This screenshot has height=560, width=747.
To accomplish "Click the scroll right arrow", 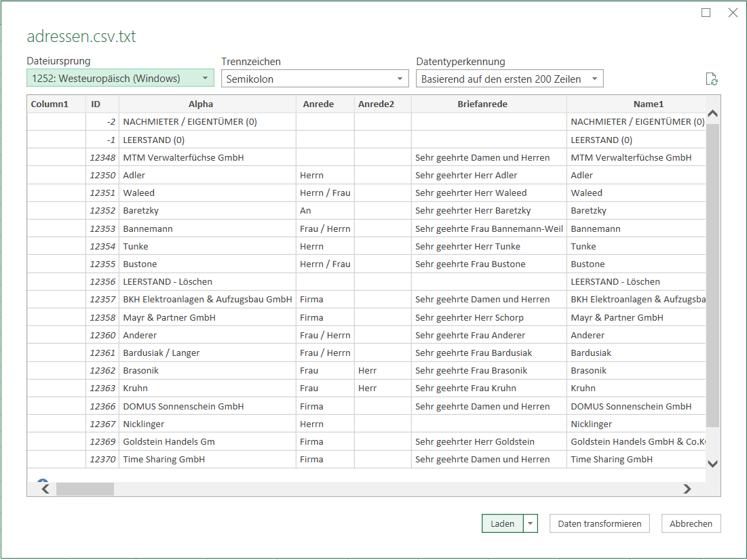I will point(687,489).
